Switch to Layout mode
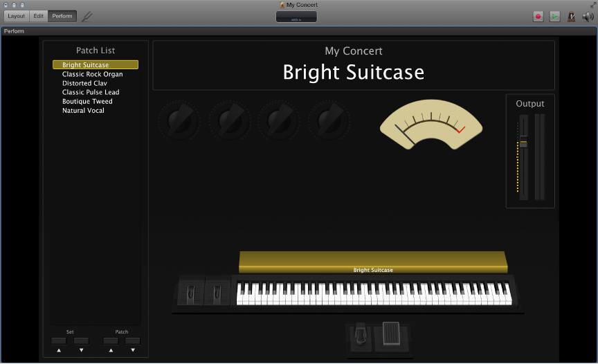This screenshot has width=598, height=364. pyautogui.click(x=17, y=16)
